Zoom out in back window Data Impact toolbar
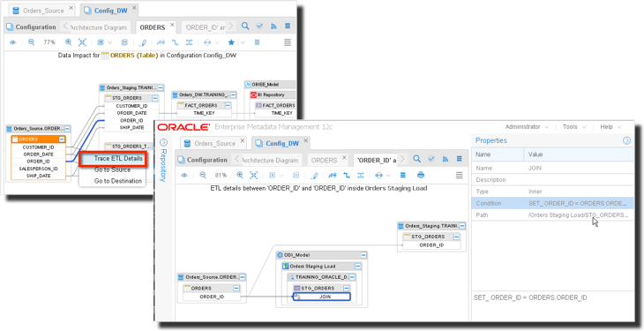Viewport: 644px width, 331px height. click(31, 42)
